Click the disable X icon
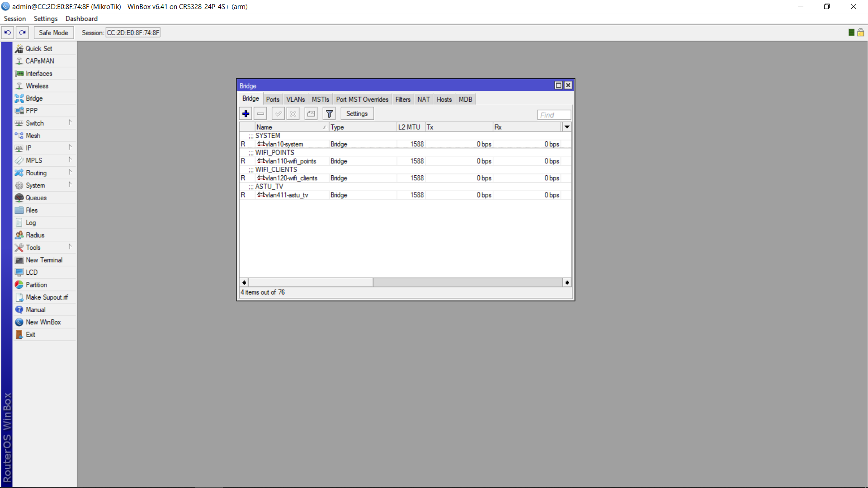Image resolution: width=868 pixels, height=488 pixels. click(x=293, y=114)
